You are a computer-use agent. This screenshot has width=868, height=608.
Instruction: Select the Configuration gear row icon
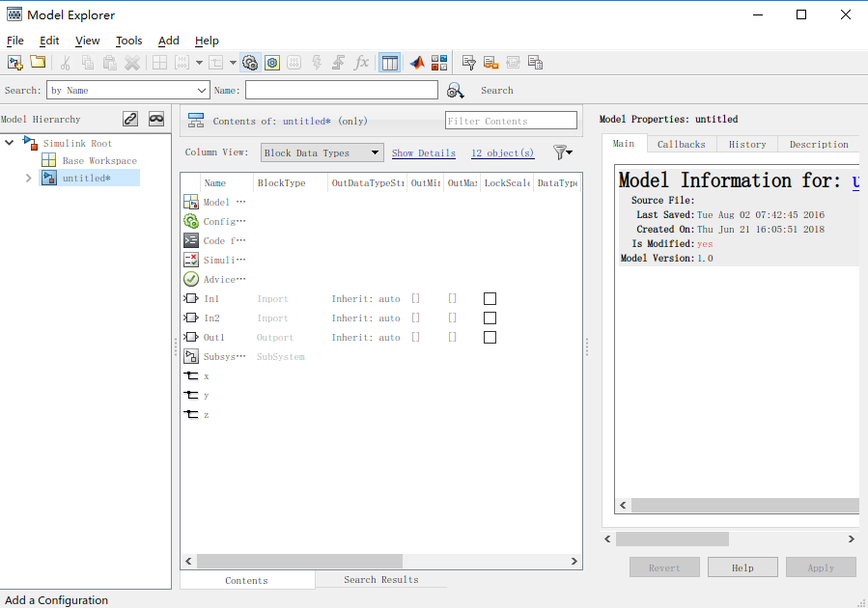(x=191, y=221)
